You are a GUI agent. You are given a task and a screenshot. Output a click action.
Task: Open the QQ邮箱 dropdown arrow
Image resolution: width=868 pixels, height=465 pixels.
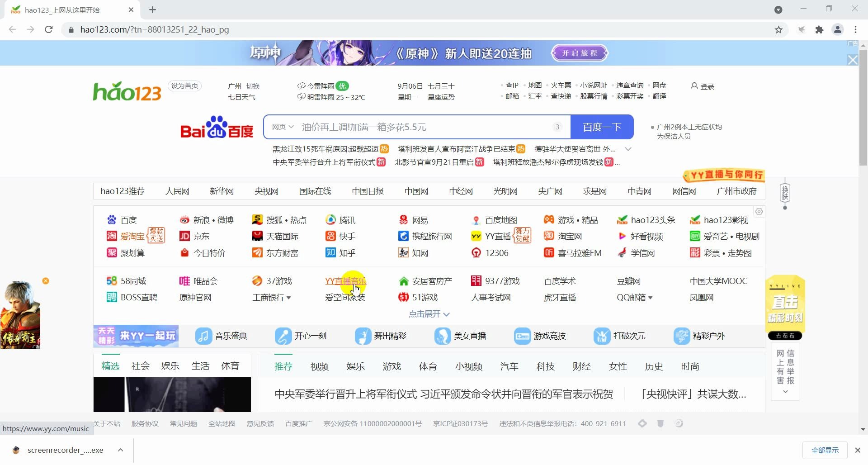[651, 298]
